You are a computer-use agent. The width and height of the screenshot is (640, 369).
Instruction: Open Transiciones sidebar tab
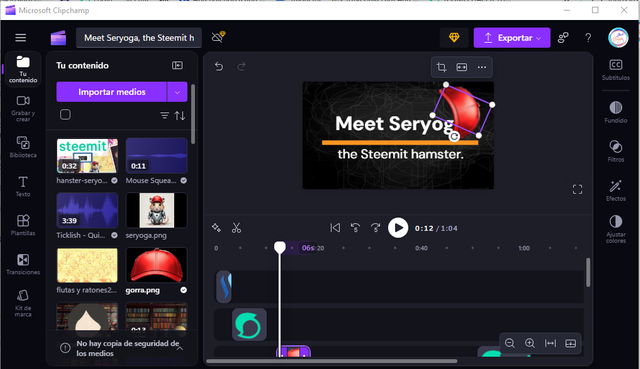23,264
